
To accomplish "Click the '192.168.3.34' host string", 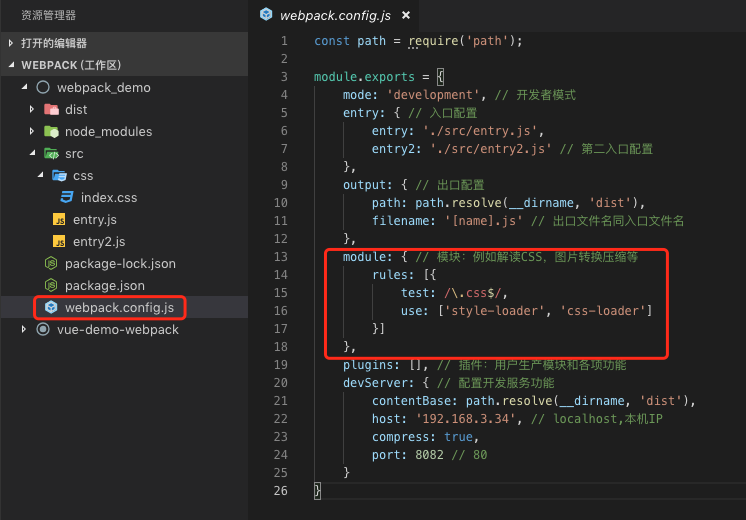I will 465,419.
